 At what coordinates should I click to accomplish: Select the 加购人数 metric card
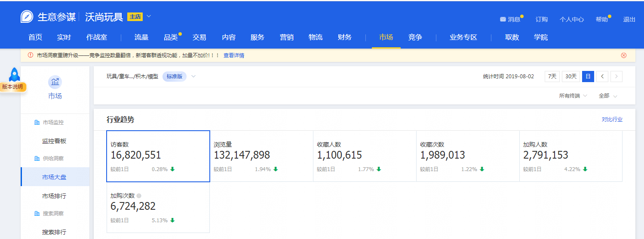(571, 156)
